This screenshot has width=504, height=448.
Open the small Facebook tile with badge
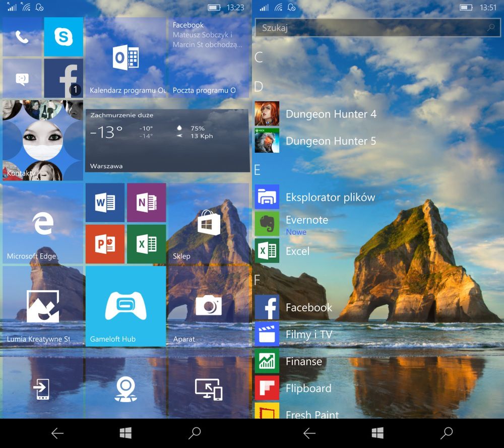tap(64, 79)
